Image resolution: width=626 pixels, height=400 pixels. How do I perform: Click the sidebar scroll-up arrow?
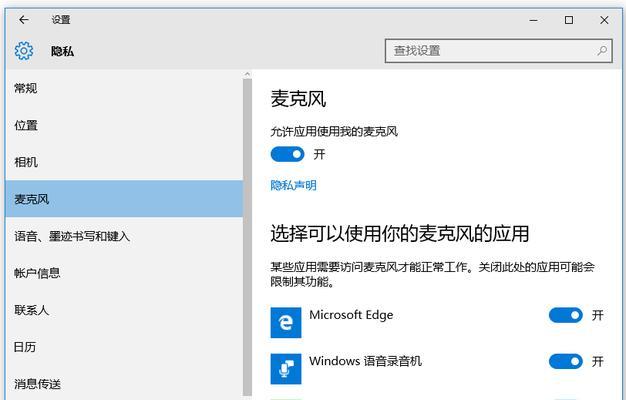click(x=247, y=74)
